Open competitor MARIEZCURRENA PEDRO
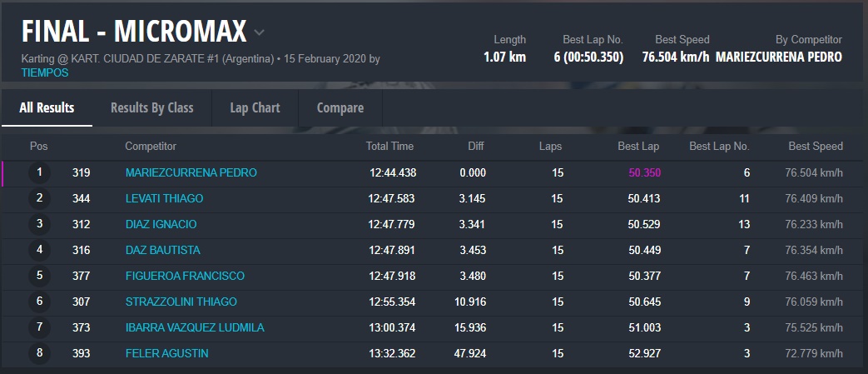 click(x=191, y=173)
